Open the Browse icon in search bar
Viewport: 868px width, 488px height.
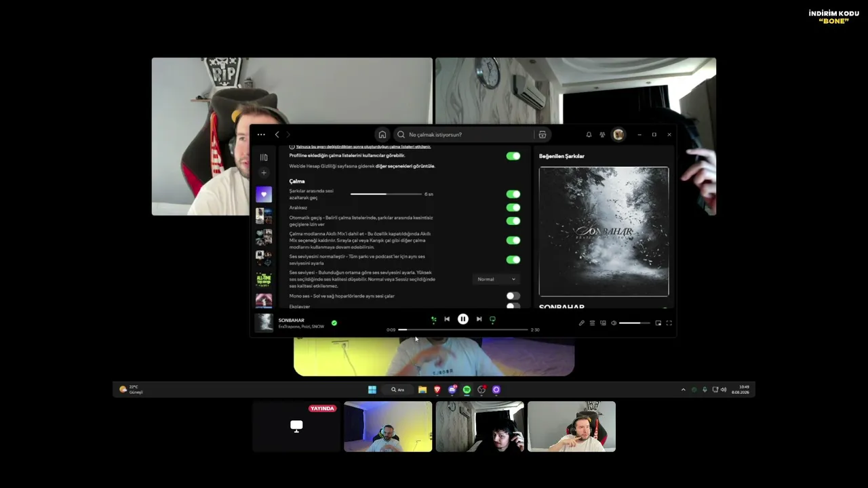click(542, 135)
